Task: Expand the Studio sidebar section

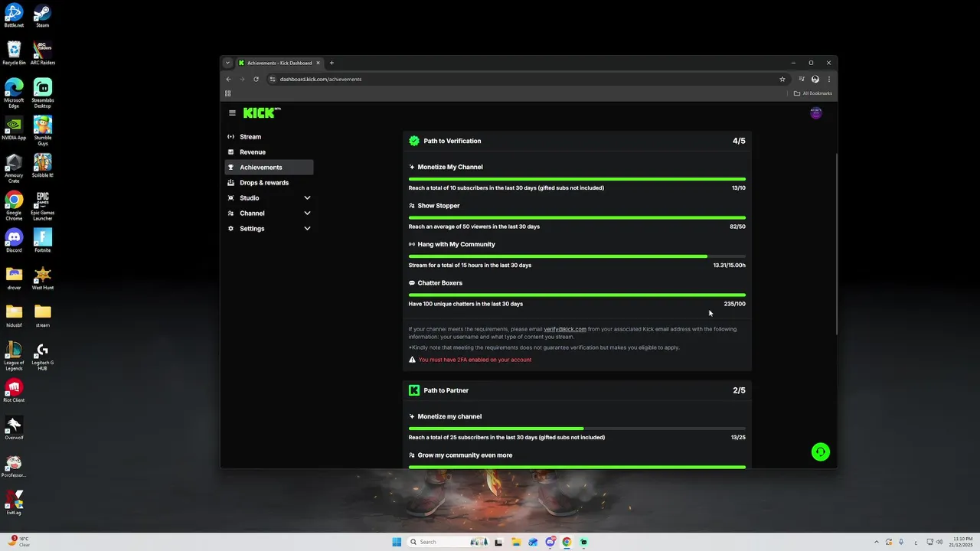Action: point(269,198)
